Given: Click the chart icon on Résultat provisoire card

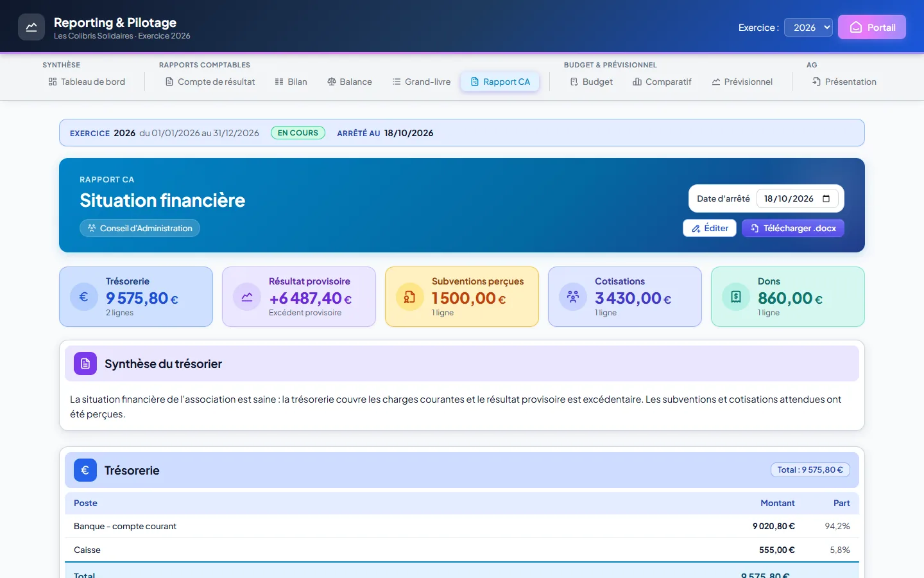Looking at the screenshot, I should tap(247, 297).
